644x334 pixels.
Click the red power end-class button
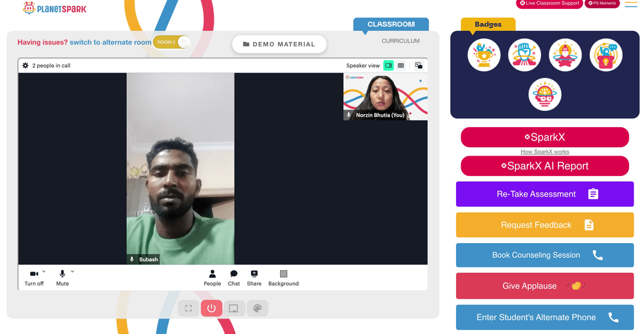tap(211, 308)
